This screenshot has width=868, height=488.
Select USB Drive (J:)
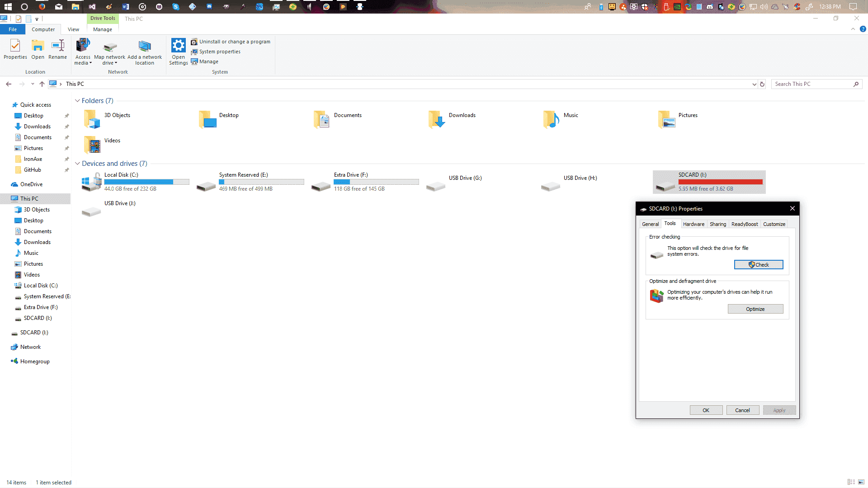click(109, 208)
